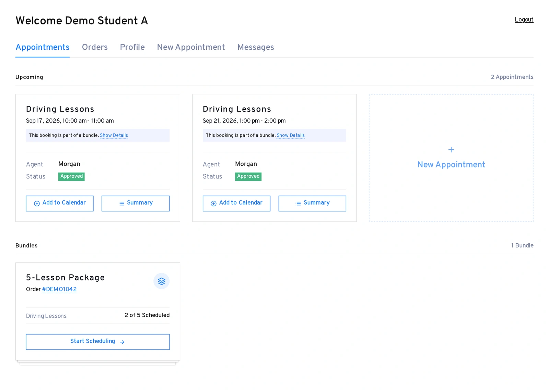Click the New Appointment card text
Image resolution: width=549 pixels, height=392 pixels.
click(x=451, y=164)
